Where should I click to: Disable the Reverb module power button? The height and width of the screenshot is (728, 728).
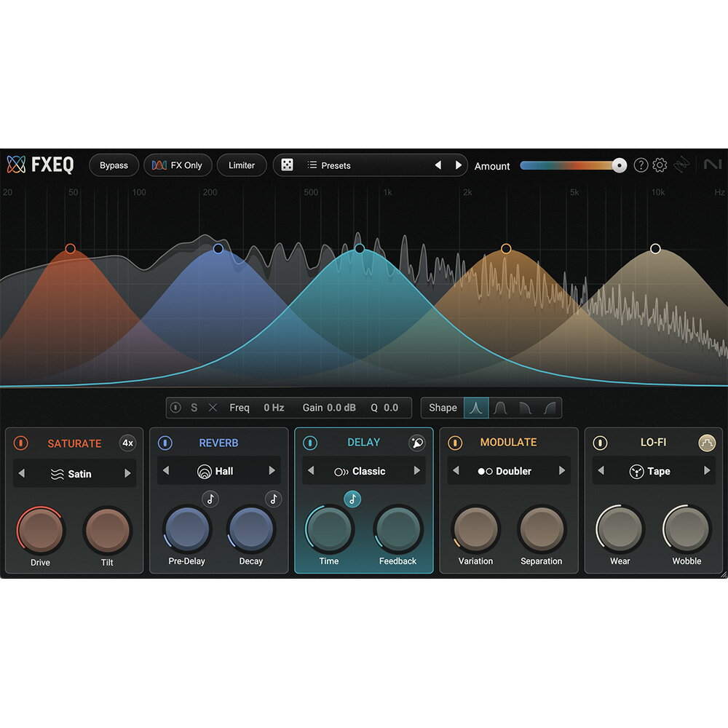[x=165, y=443]
